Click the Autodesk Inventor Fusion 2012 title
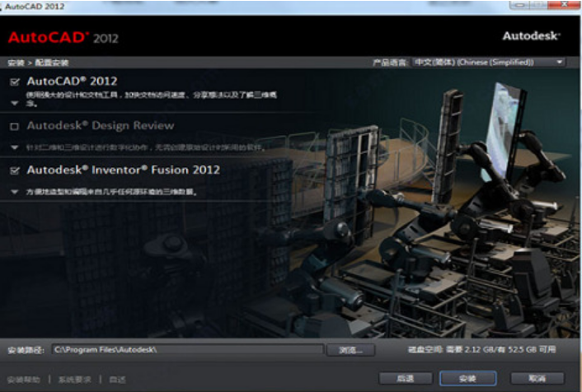Image resolution: width=582 pixels, height=392 pixels. (x=123, y=170)
